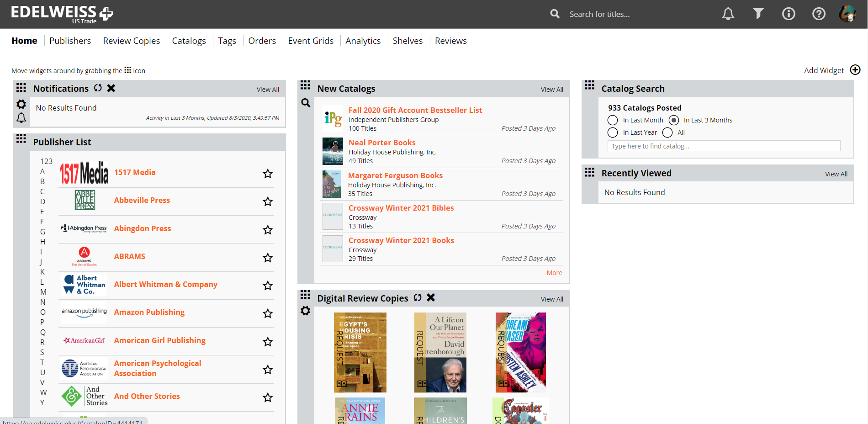Screen dimensions: 868x424
Task: Refresh the Notifications widget
Action: (98, 88)
